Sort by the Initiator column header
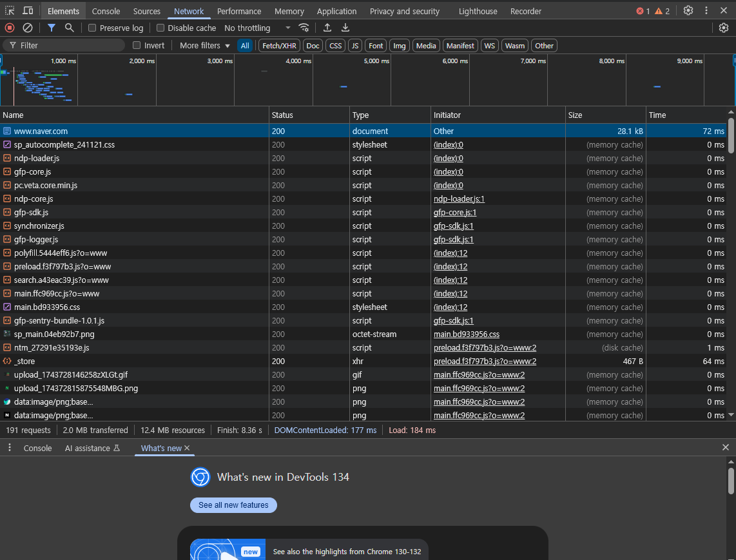 click(498, 115)
